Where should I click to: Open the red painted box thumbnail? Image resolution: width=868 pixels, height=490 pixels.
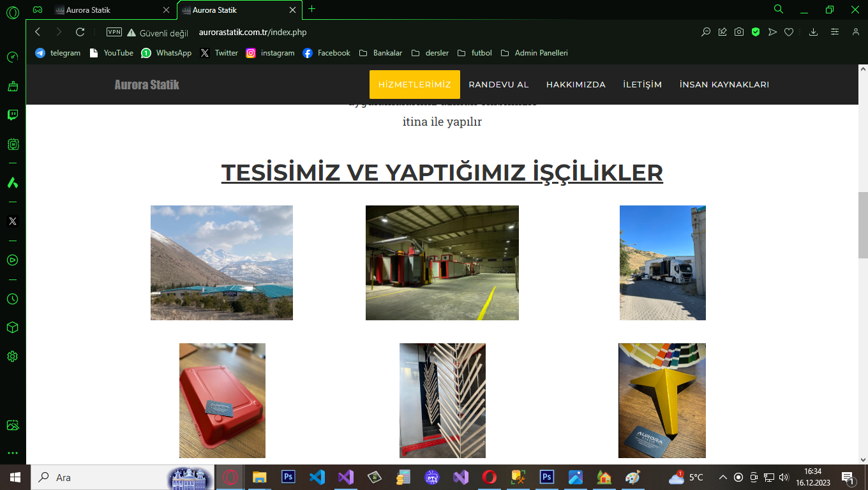point(222,401)
